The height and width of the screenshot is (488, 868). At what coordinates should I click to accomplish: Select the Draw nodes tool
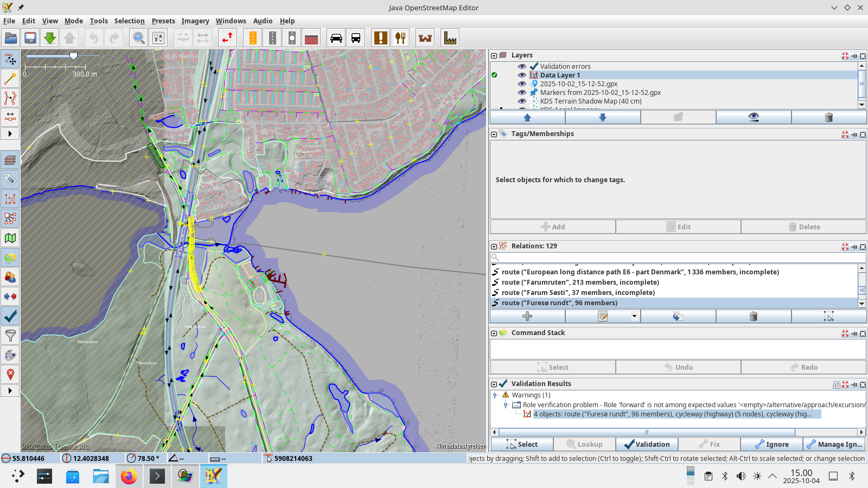10,79
